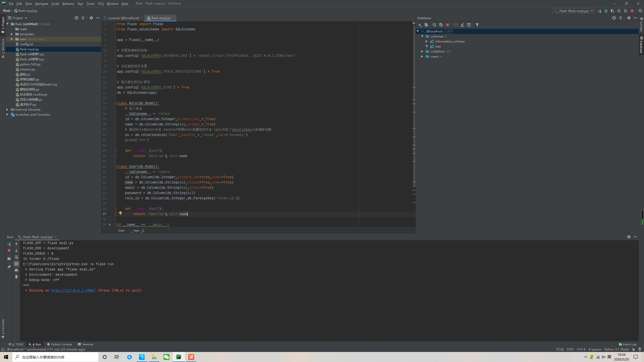Toggle scroll to end in Run console
This screenshot has width=644, height=362.
tap(16, 264)
